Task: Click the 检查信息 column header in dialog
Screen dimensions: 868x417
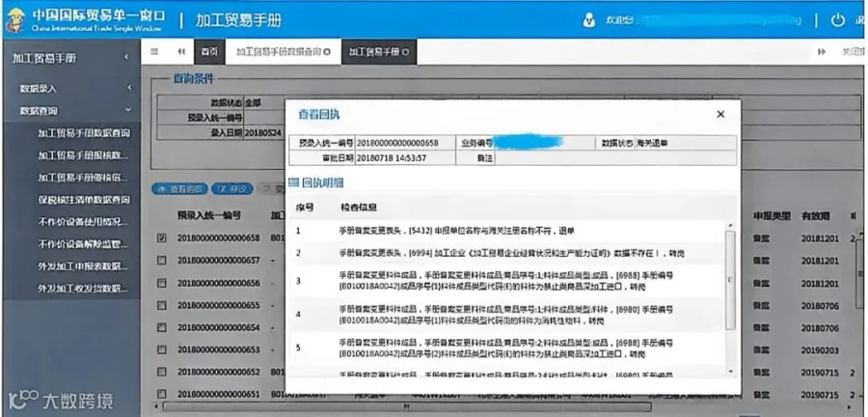Action: tap(359, 208)
